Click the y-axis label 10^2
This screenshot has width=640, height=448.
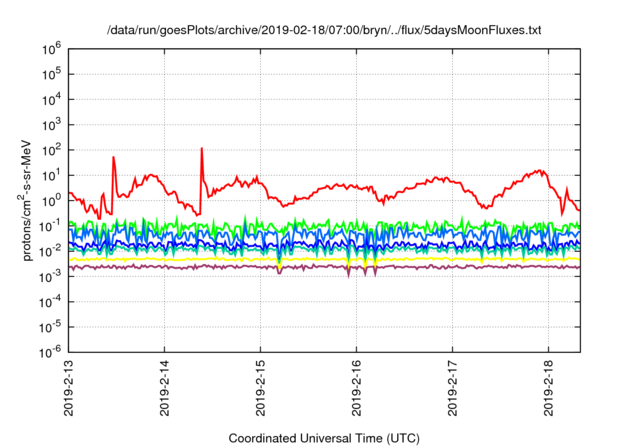[x=51, y=151]
